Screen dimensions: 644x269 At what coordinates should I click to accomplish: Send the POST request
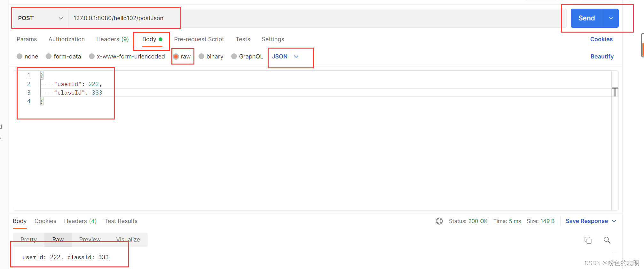pos(587,18)
